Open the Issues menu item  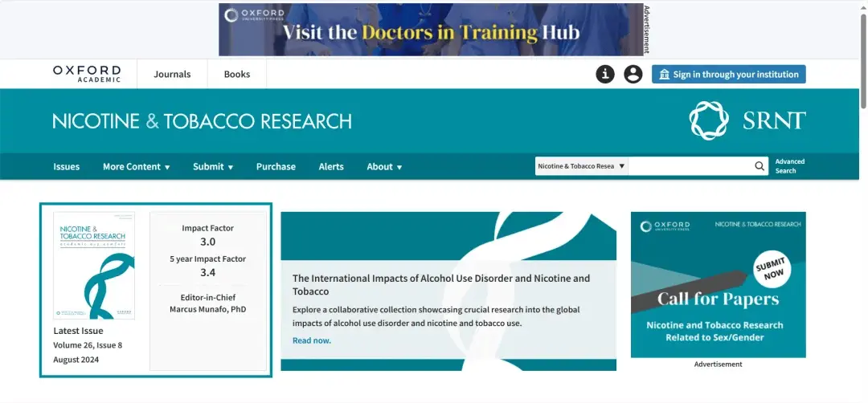[67, 166]
